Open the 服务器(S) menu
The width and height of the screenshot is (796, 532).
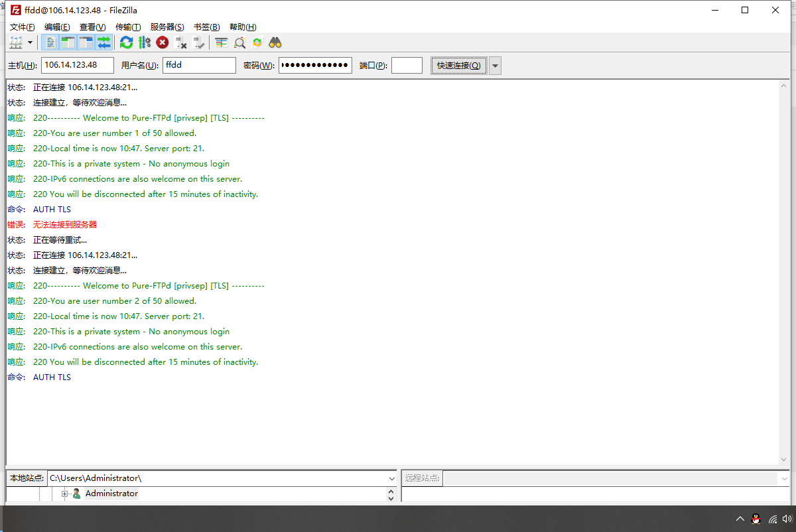[x=167, y=27]
